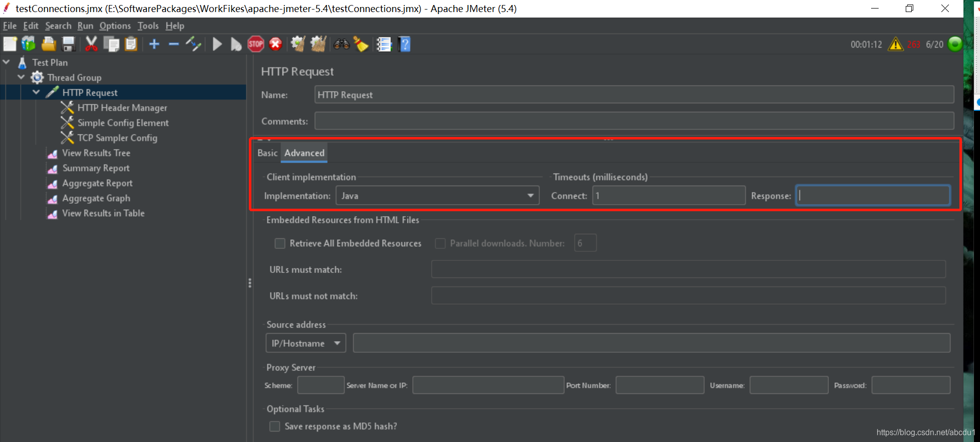Image resolution: width=980 pixels, height=442 pixels.
Task: Click the URLs must match field
Action: pos(688,269)
